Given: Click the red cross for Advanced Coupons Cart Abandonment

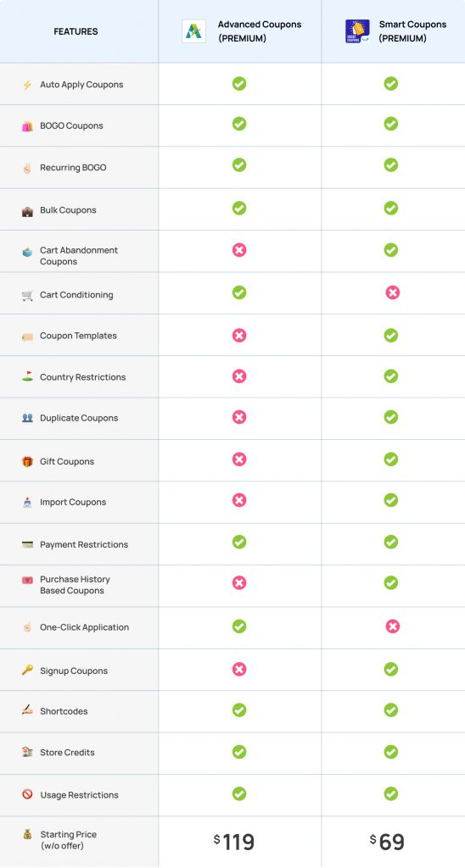Looking at the screenshot, I should tap(239, 250).
